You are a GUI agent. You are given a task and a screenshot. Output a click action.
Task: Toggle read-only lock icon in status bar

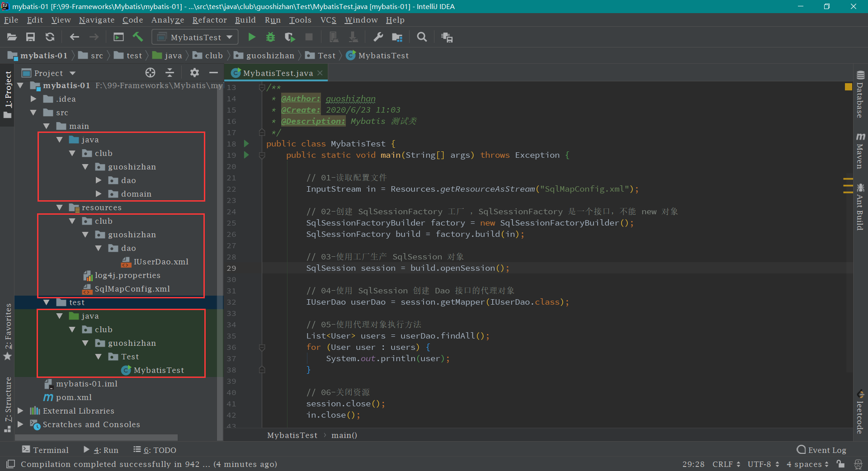(840, 464)
